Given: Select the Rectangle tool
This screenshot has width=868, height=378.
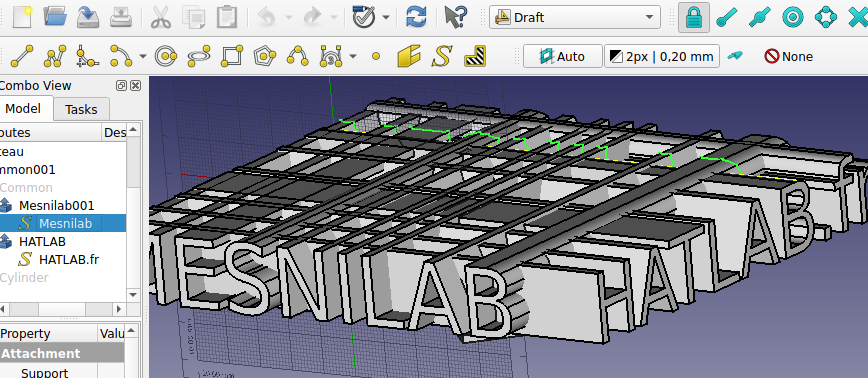Looking at the screenshot, I should point(232,56).
